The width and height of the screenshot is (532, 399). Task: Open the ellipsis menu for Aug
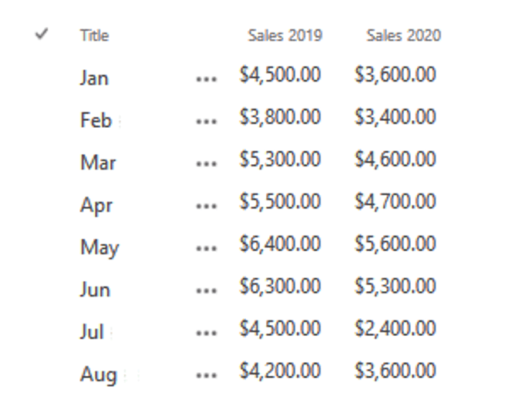207,376
